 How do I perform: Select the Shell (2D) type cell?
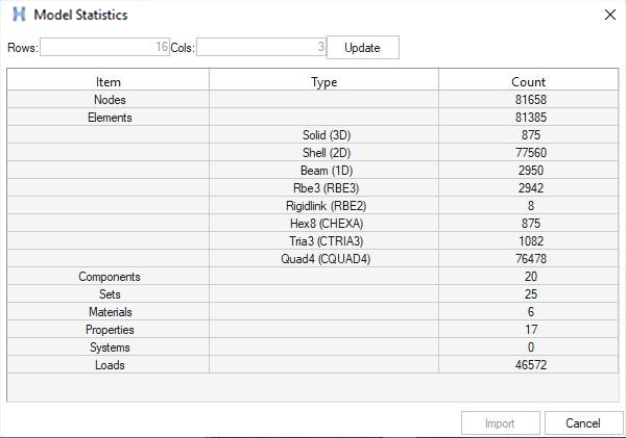point(324,153)
